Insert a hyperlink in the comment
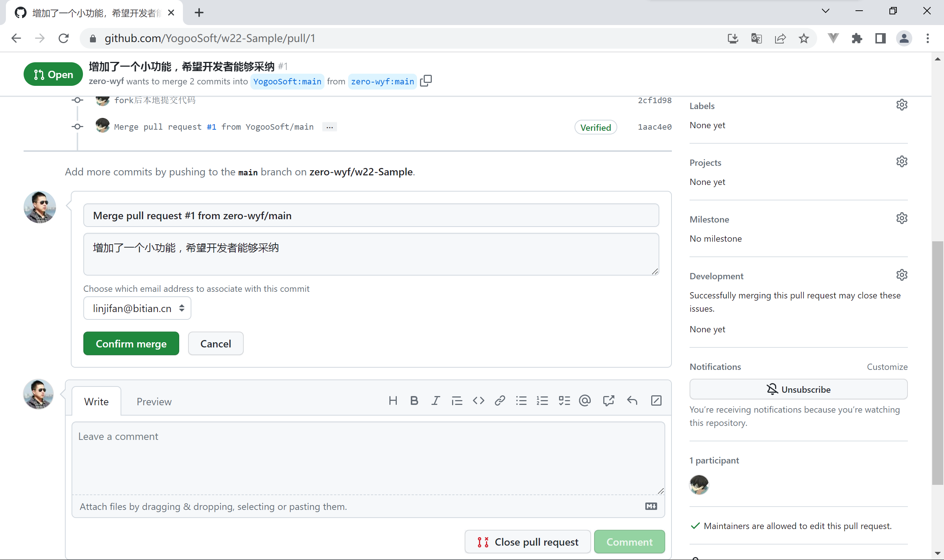The height and width of the screenshot is (560, 944). [x=499, y=400]
